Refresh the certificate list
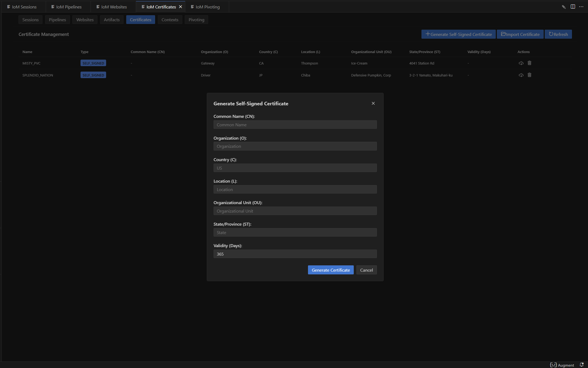588x368 pixels. point(558,34)
